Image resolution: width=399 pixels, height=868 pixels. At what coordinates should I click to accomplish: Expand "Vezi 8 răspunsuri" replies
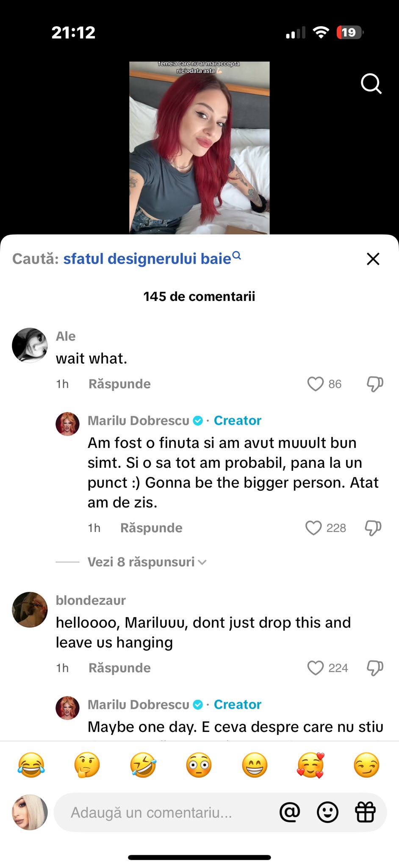click(147, 562)
